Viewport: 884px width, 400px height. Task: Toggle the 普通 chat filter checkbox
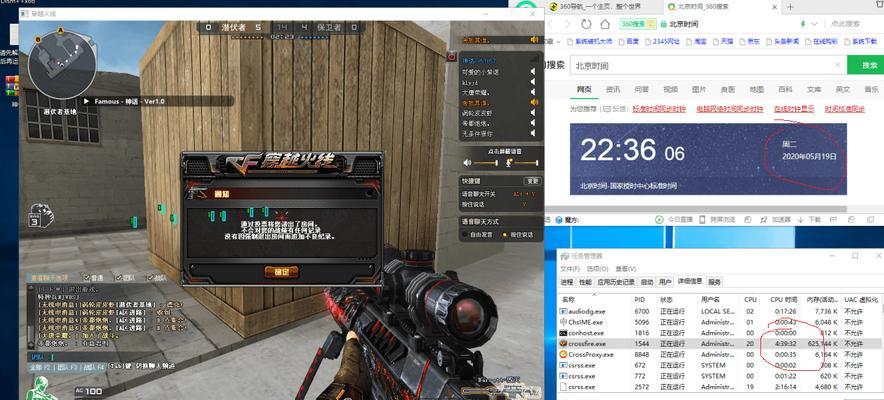pyautogui.click(x=87, y=277)
